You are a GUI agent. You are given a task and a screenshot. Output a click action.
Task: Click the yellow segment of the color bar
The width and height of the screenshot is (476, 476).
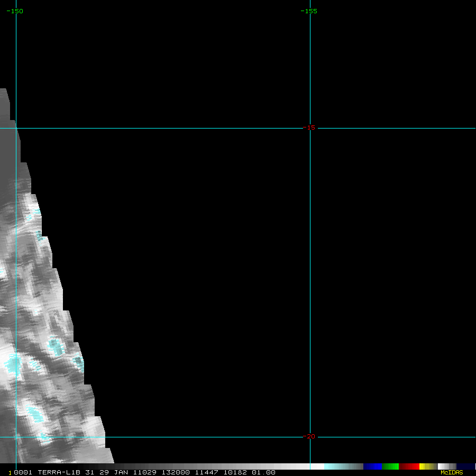pos(423,466)
